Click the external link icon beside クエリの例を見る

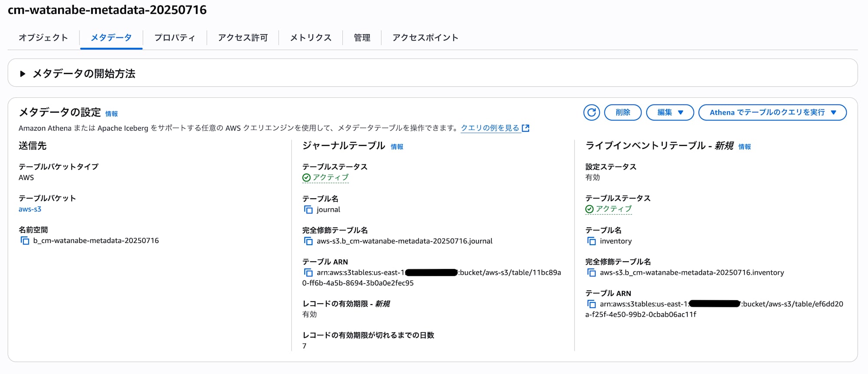click(526, 128)
